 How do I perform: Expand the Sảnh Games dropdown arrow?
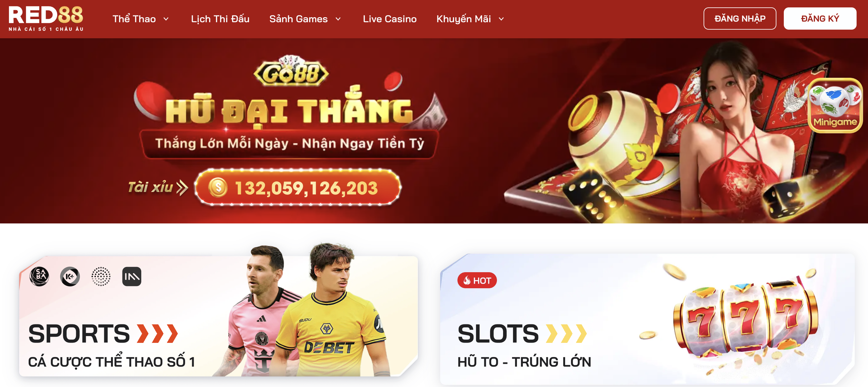338,19
